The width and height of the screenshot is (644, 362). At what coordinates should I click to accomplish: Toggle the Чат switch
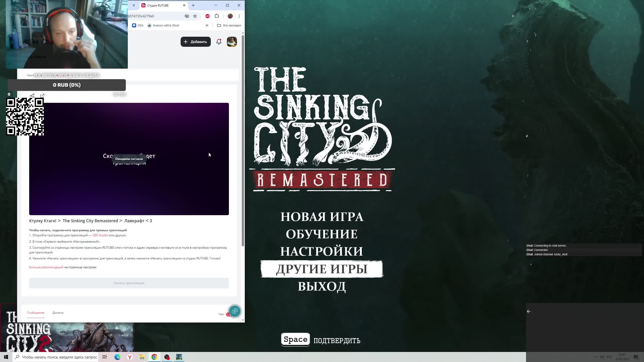coord(229,314)
